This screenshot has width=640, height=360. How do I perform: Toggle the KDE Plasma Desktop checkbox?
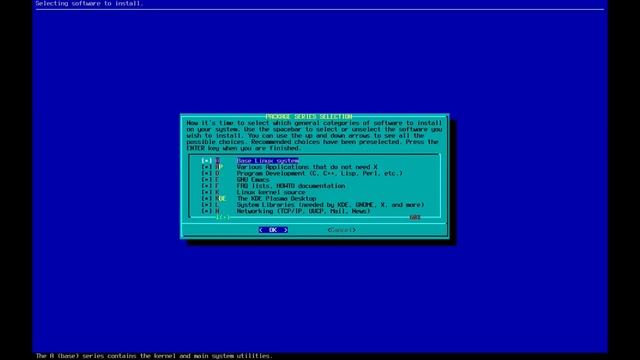207,198
